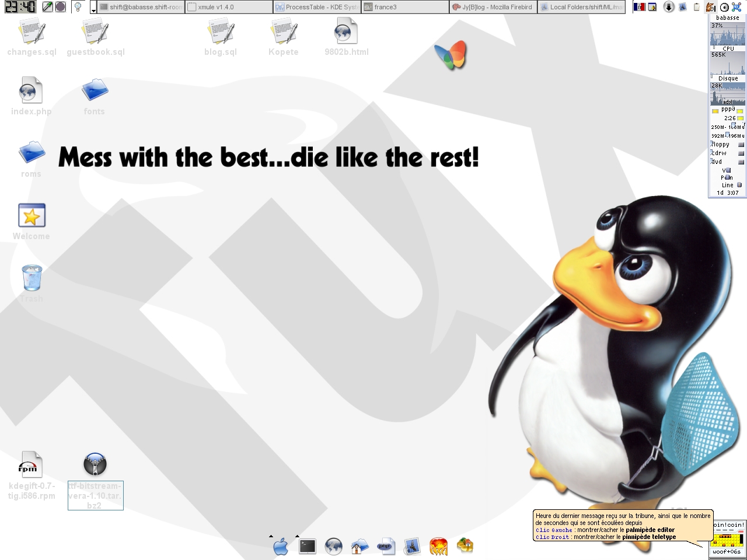This screenshot has height=560, width=747.
Task: Toggle the cdrw mount button
Action: click(741, 153)
